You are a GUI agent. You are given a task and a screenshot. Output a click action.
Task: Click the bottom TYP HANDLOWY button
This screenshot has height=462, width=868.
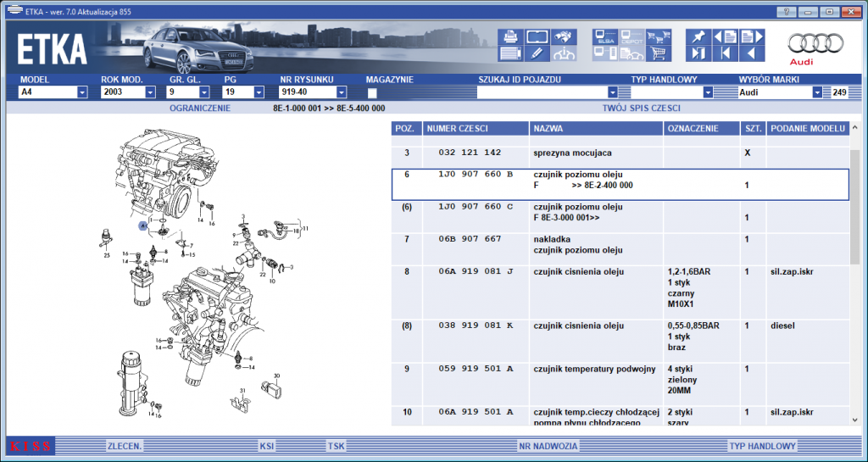[762, 446]
